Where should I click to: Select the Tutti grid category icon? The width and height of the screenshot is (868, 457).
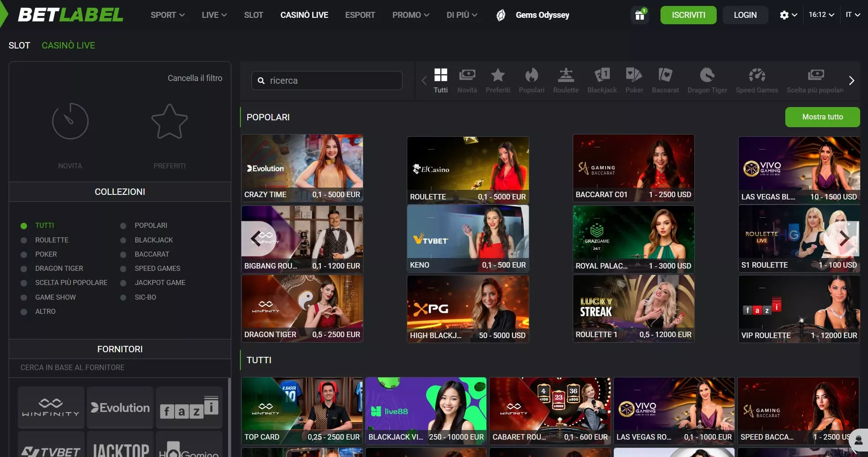tap(441, 75)
